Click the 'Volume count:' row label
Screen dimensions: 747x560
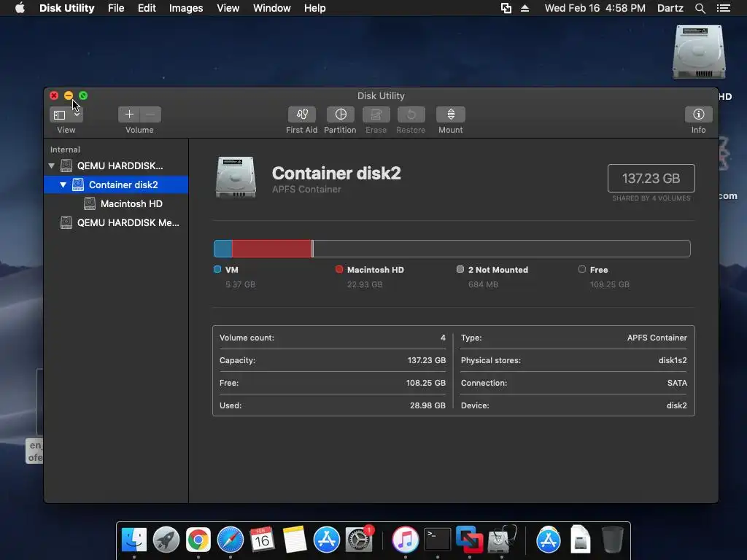click(247, 338)
